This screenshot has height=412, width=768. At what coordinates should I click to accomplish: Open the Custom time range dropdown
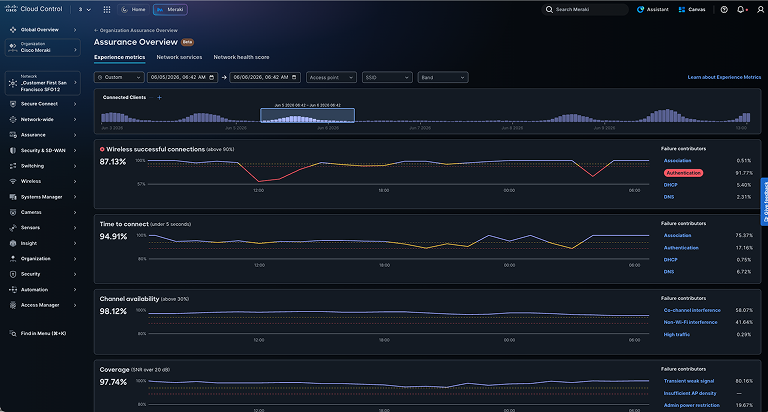(x=120, y=77)
